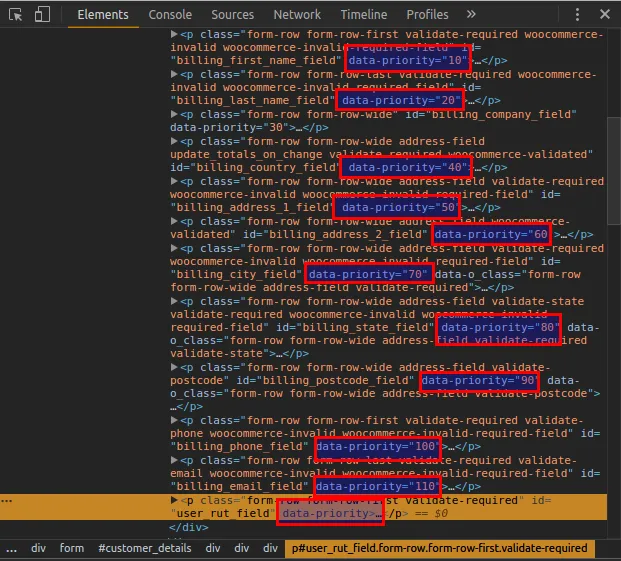The height and width of the screenshot is (561, 621).
Task: Show hidden breadcrumb ancestors via leading ellipsis
Action: pos(11,548)
